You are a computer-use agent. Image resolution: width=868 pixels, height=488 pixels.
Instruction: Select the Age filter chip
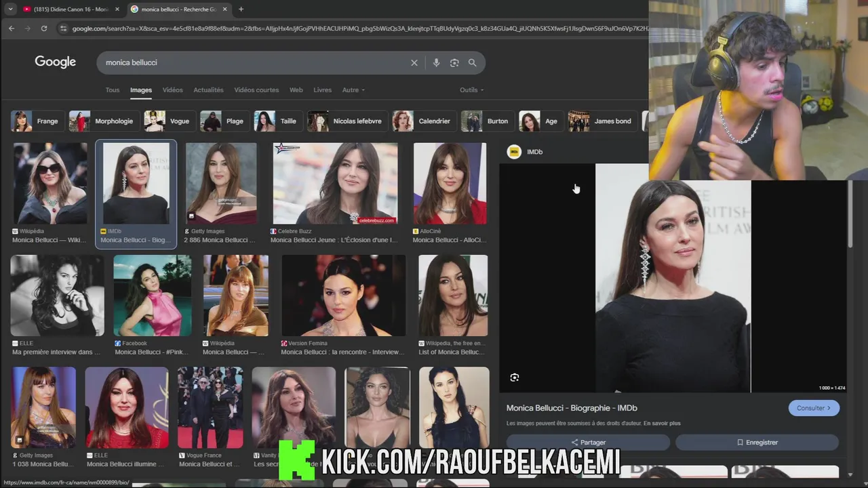(x=540, y=121)
